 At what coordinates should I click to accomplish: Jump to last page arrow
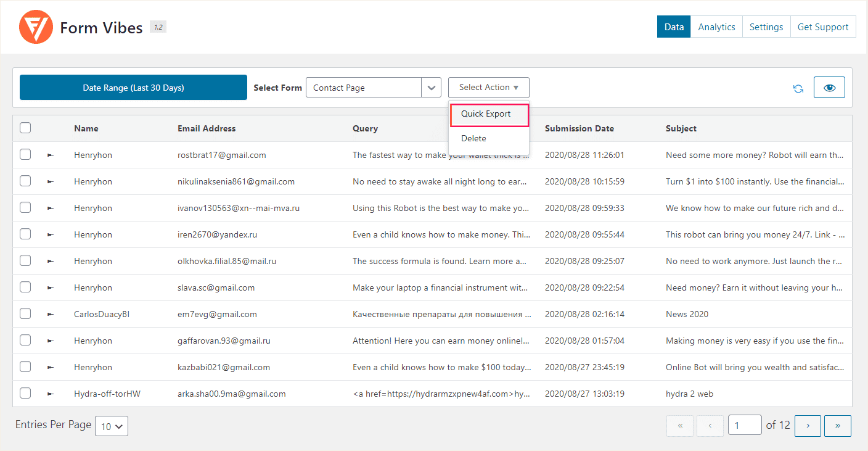coord(837,426)
